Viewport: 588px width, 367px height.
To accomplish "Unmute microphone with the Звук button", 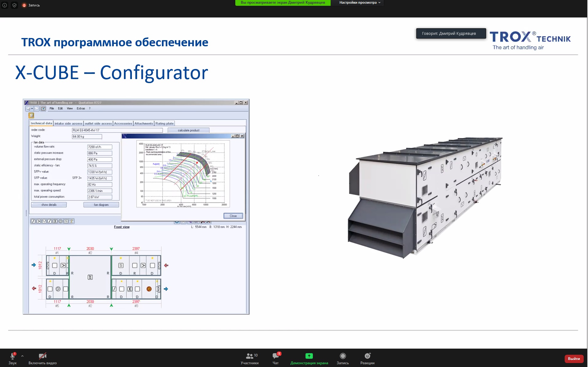I will click(x=13, y=358).
